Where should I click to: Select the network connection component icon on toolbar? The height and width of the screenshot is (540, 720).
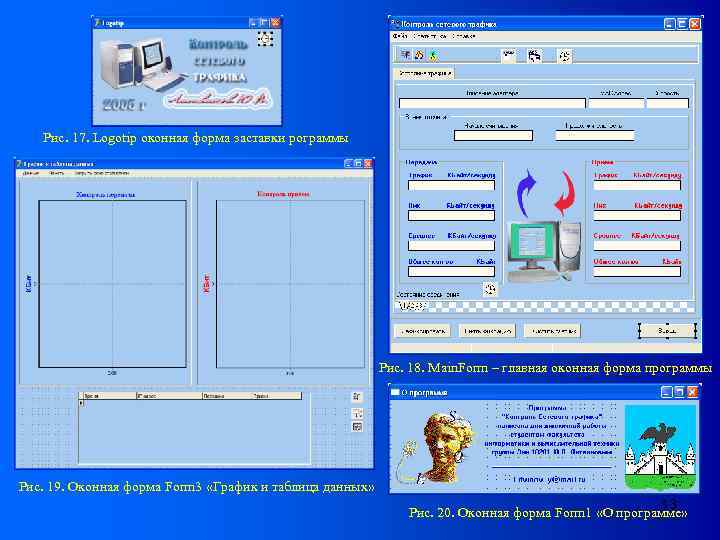click(x=534, y=56)
